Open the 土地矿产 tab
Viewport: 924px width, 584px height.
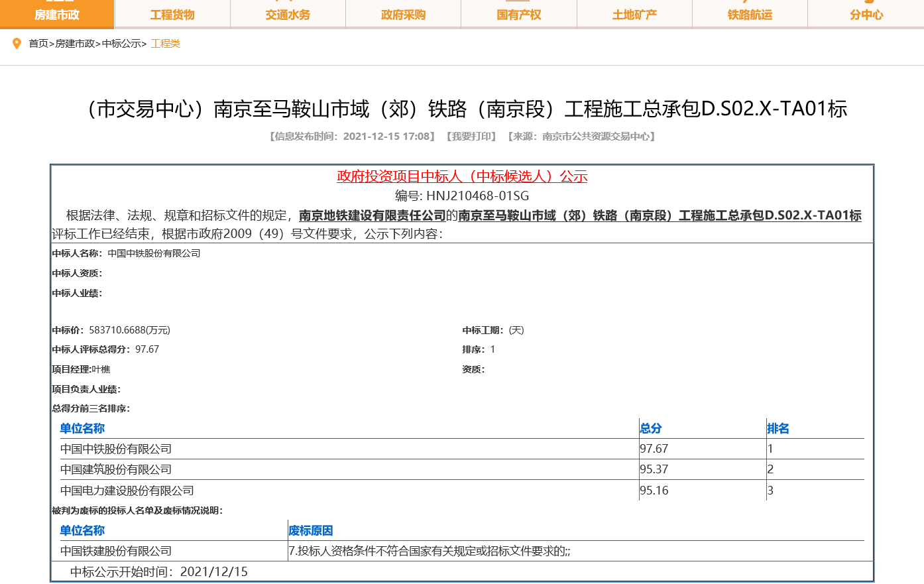tap(634, 14)
